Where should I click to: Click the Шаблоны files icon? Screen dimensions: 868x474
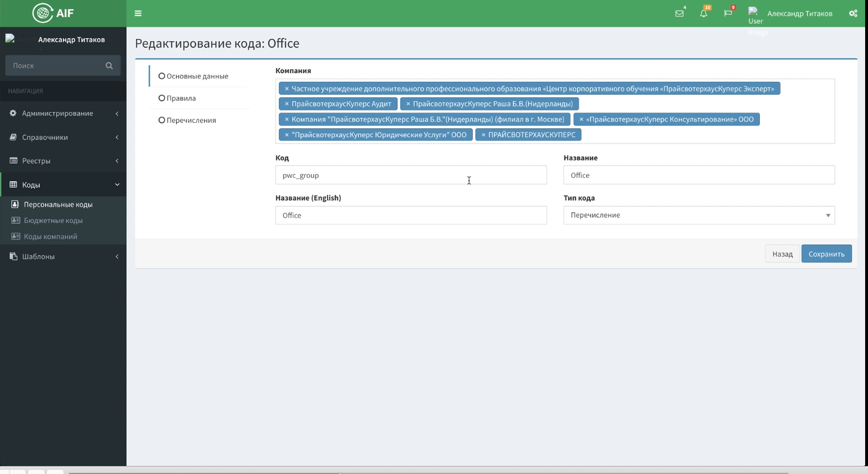pyautogui.click(x=13, y=256)
